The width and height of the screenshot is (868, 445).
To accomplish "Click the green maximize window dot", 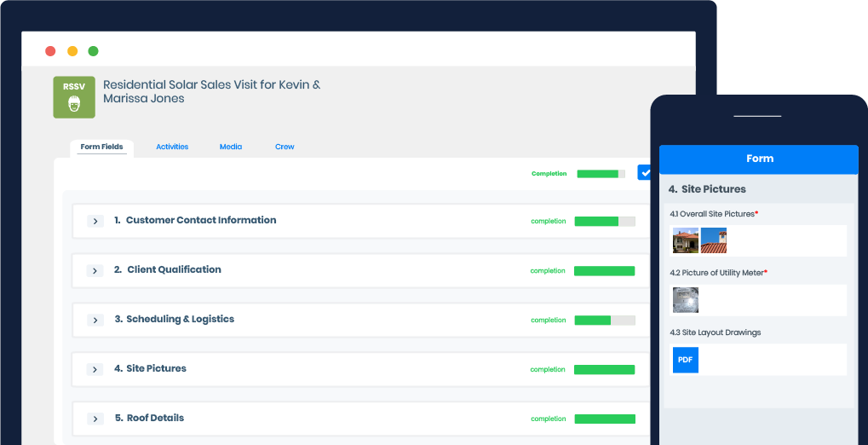I will (93, 51).
